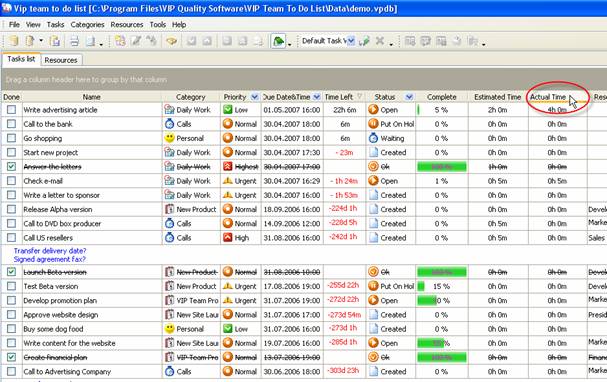
Task: Switch to the Resources tab
Action: click(61, 60)
